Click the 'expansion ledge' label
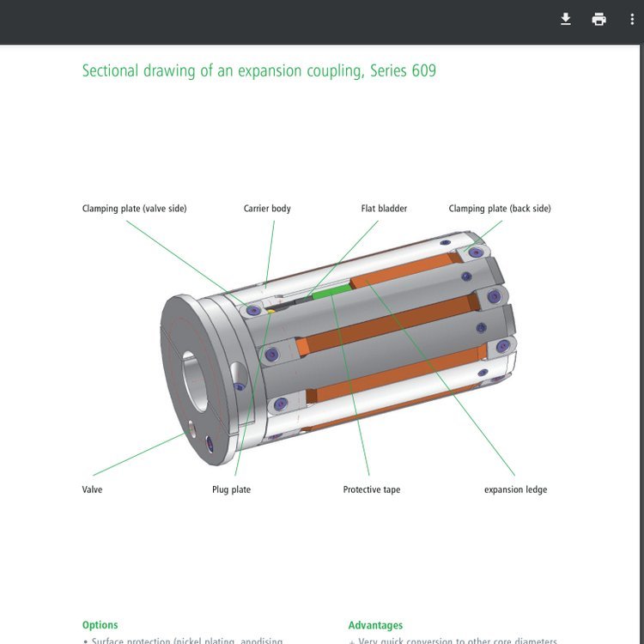Viewport: 644px width, 644px height. [x=515, y=489]
